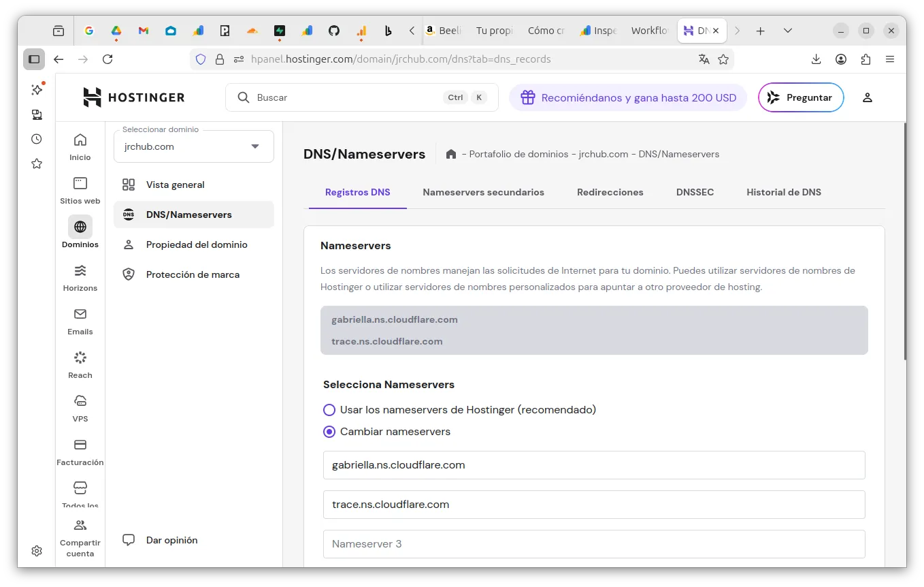Open Reach in the left sidebar

80,364
